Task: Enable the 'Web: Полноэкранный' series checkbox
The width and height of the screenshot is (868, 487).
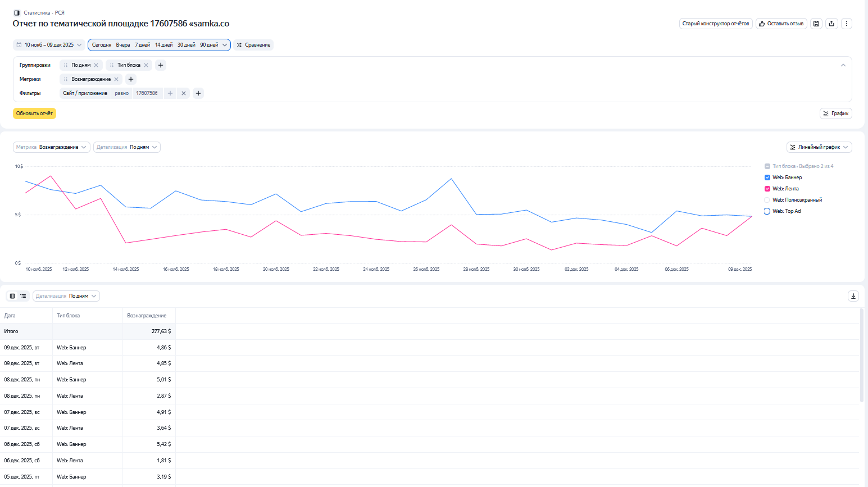Action: tap(767, 200)
